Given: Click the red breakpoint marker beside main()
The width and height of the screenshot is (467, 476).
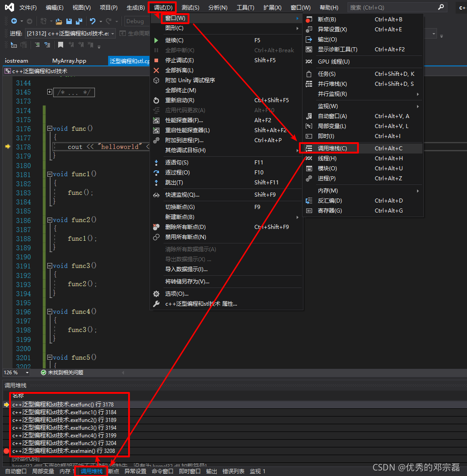Looking at the screenshot, I should coord(6,451).
